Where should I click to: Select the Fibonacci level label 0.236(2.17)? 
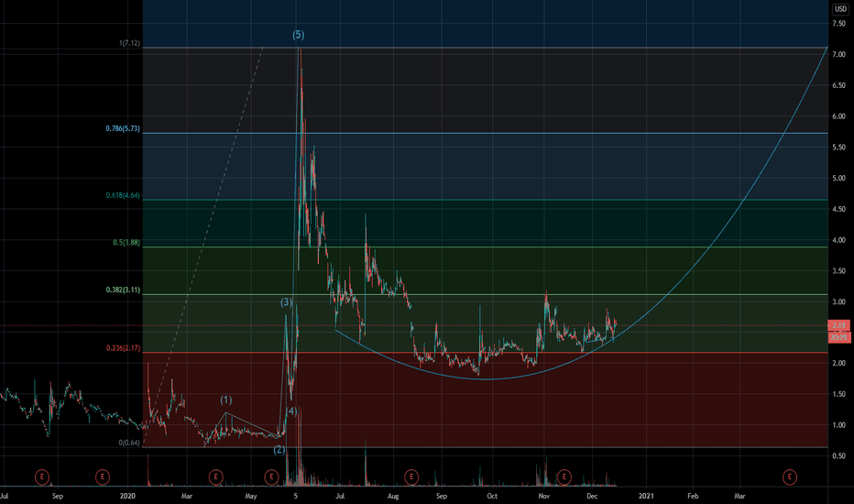(123, 347)
